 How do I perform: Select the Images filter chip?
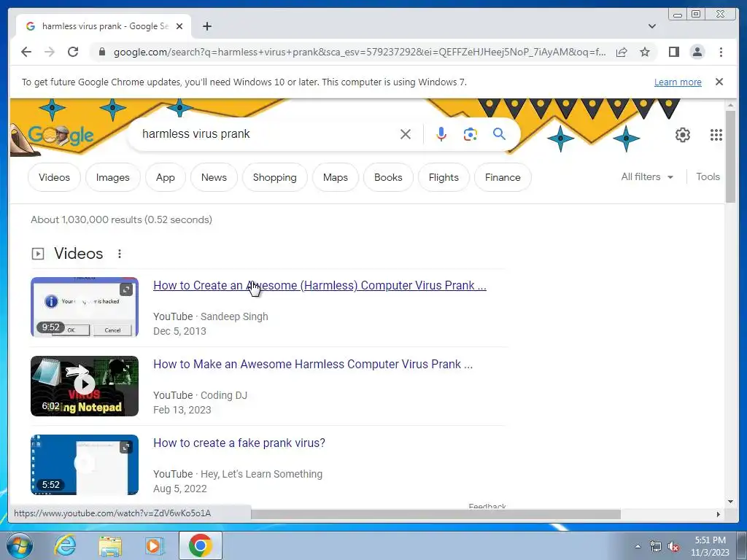coord(113,177)
